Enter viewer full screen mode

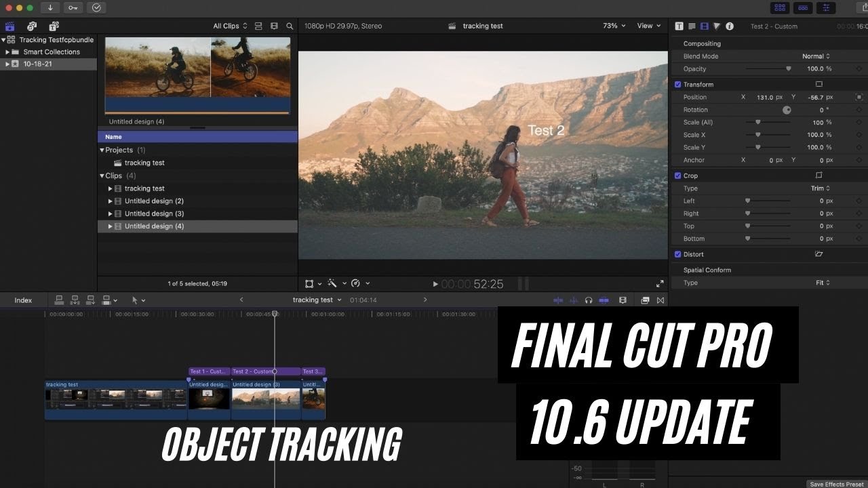tap(660, 284)
